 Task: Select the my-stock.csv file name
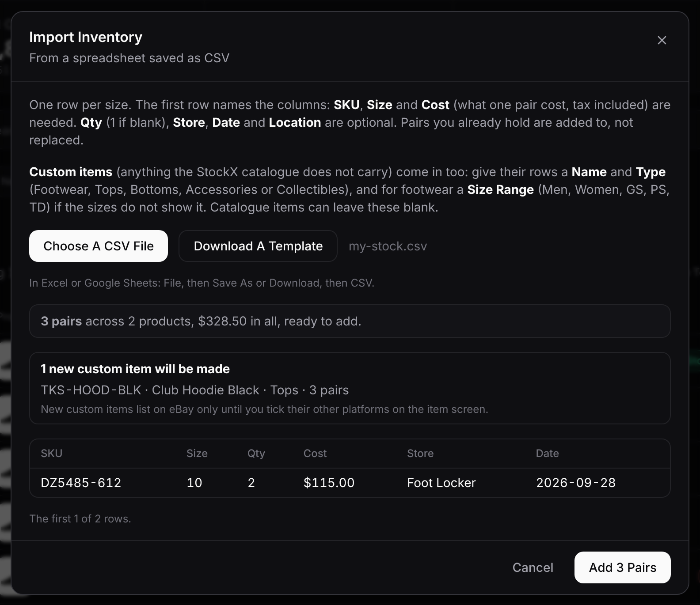point(388,246)
